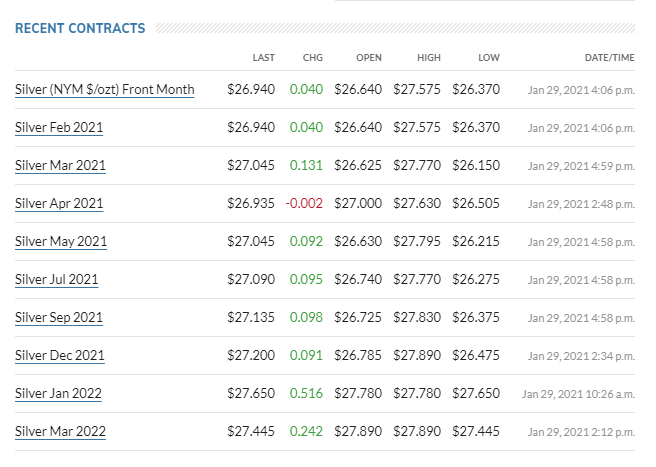Select the $27.830 high price of Silver Sep 2021
The height and width of the screenshot is (467, 656).
(417, 318)
